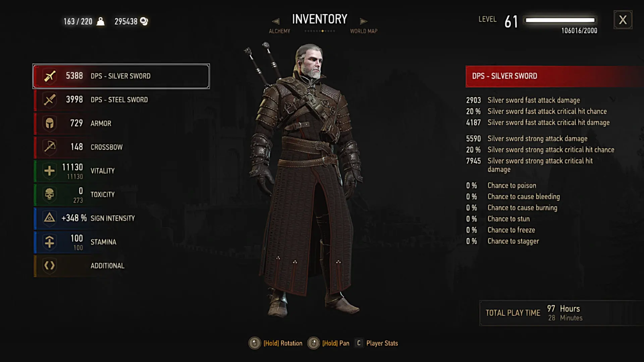Select the vitality cross icon
The width and height of the screenshot is (644, 362).
pos(50,171)
